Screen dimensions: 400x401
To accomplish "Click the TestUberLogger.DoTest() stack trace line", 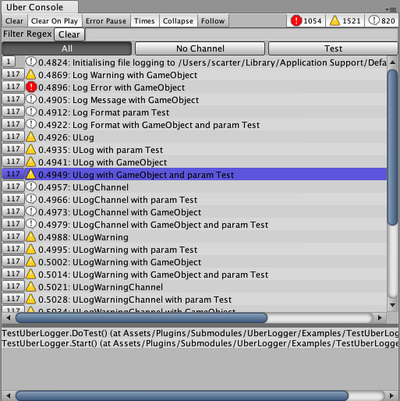I will tap(200, 333).
